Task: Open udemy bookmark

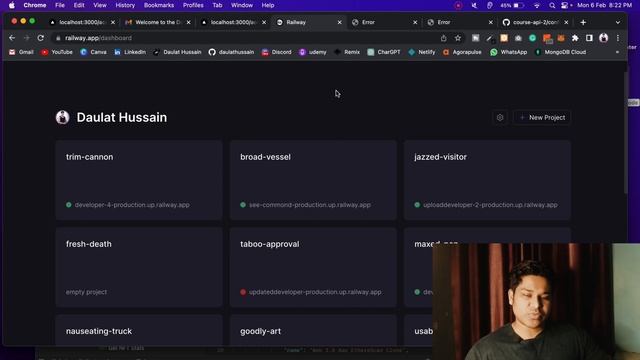Action: (313, 52)
